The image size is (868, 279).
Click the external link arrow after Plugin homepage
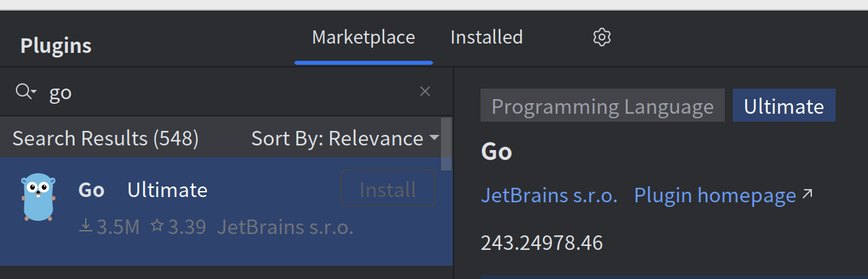pyautogui.click(x=807, y=194)
